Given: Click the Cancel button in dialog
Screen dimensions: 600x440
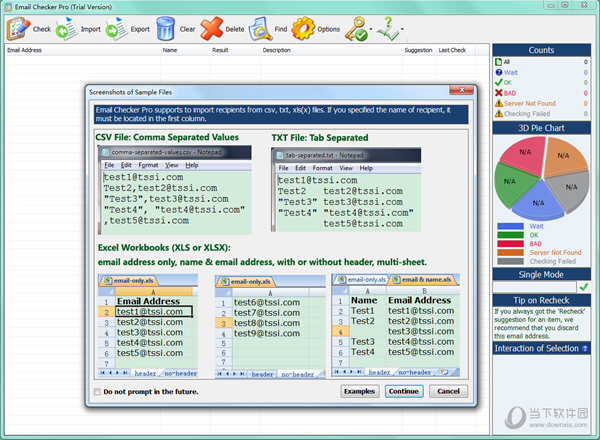Looking at the screenshot, I should 448,391.
